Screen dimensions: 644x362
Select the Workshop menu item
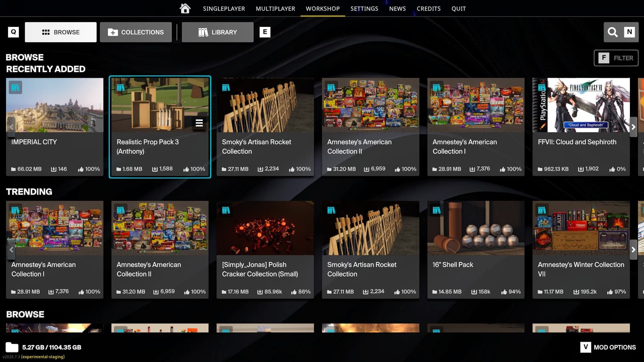pyautogui.click(x=322, y=8)
